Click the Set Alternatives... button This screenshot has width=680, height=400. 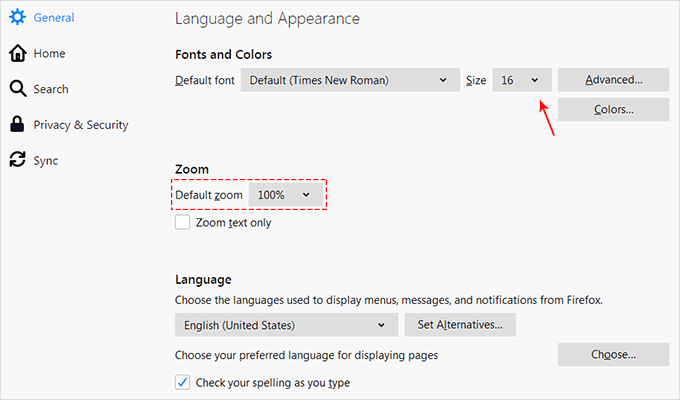click(x=459, y=325)
